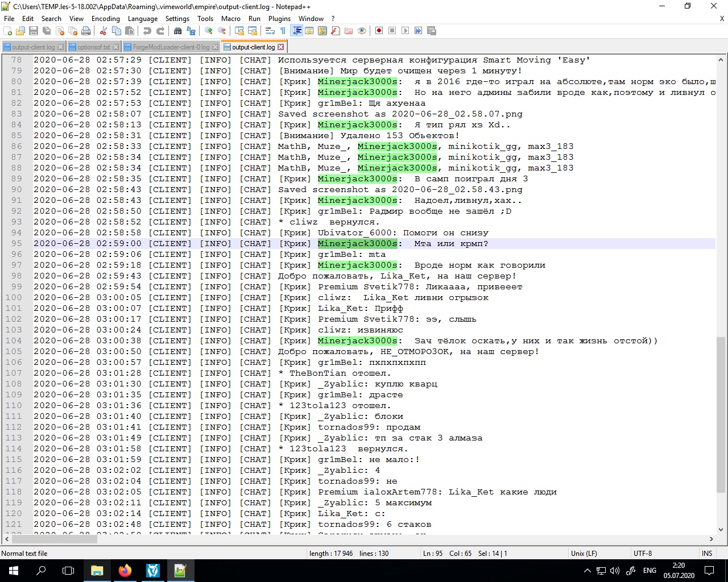
Task: Close the optionsof.txt tab
Action: click(x=116, y=47)
